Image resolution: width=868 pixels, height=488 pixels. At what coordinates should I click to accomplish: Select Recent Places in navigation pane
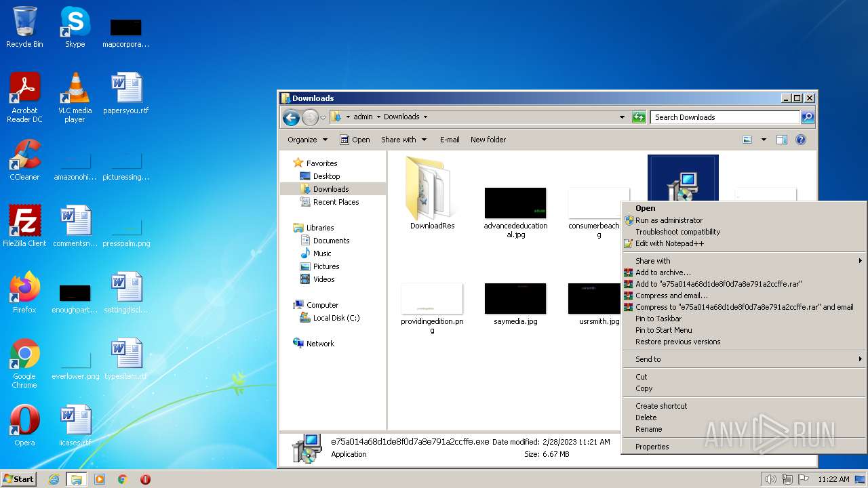pyautogui.click(x=336, y=202)
